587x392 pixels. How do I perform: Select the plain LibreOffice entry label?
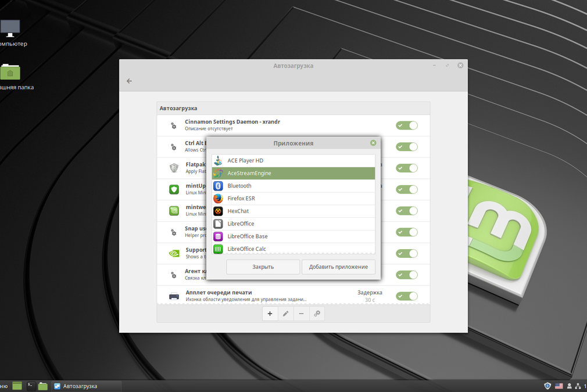pos(241,224)
